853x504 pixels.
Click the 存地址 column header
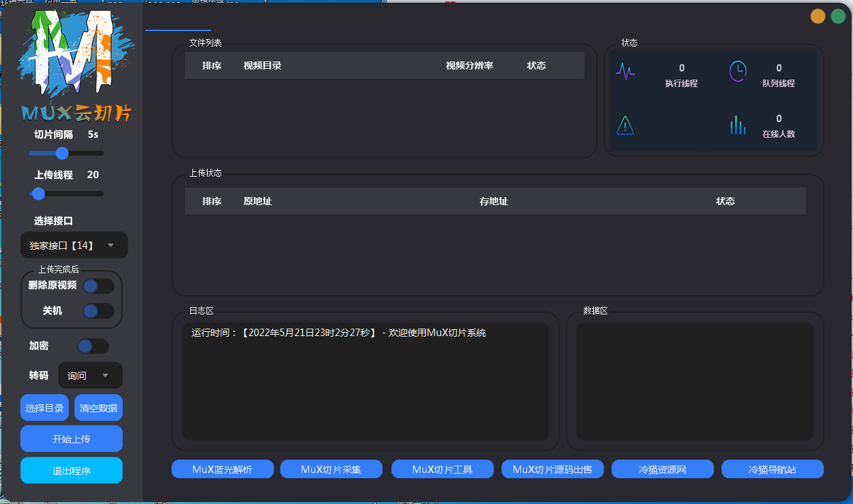point(494,201)
